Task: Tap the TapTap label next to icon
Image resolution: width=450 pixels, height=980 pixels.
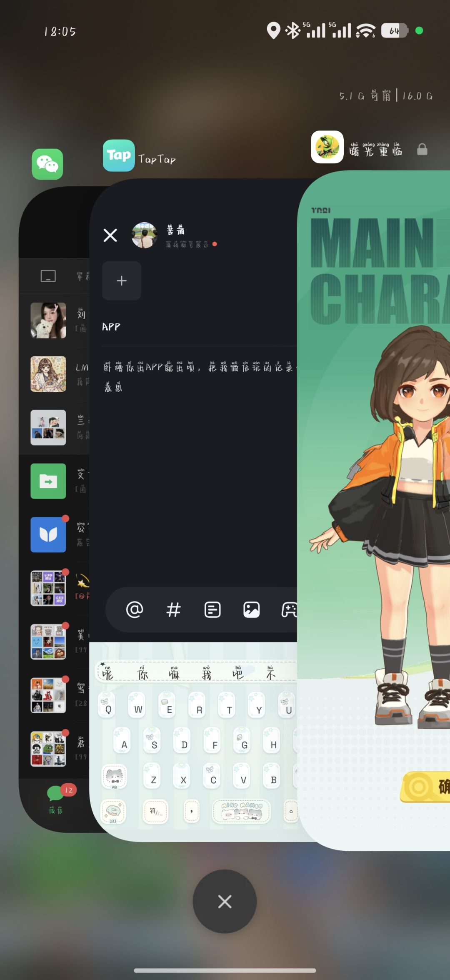Action: (x=157, y=159)
